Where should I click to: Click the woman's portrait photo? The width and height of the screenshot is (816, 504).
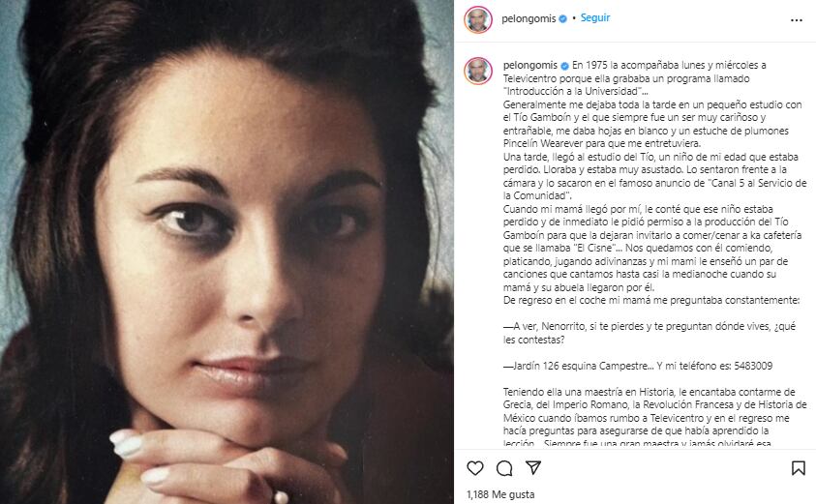coord(227,252)
